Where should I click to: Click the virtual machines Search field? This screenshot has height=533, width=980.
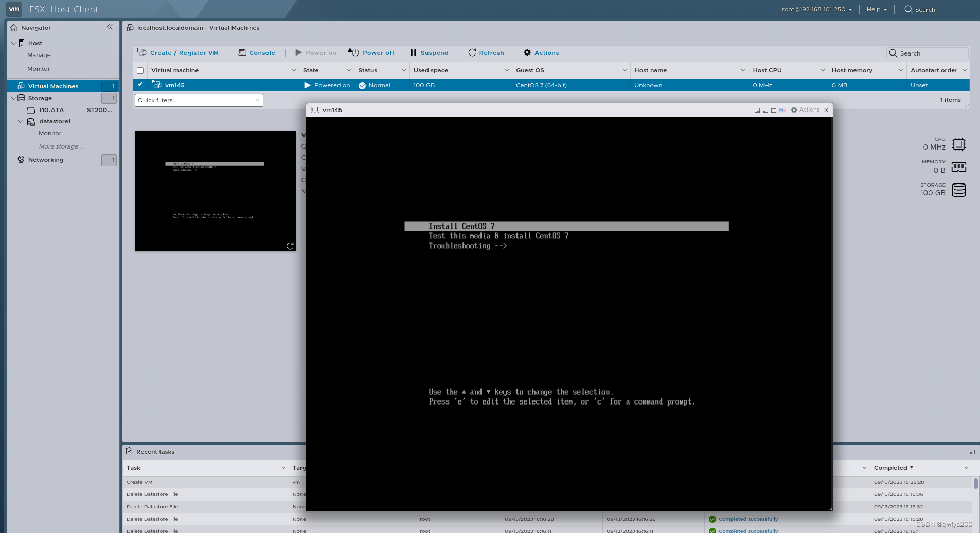(x=928, y=53)
